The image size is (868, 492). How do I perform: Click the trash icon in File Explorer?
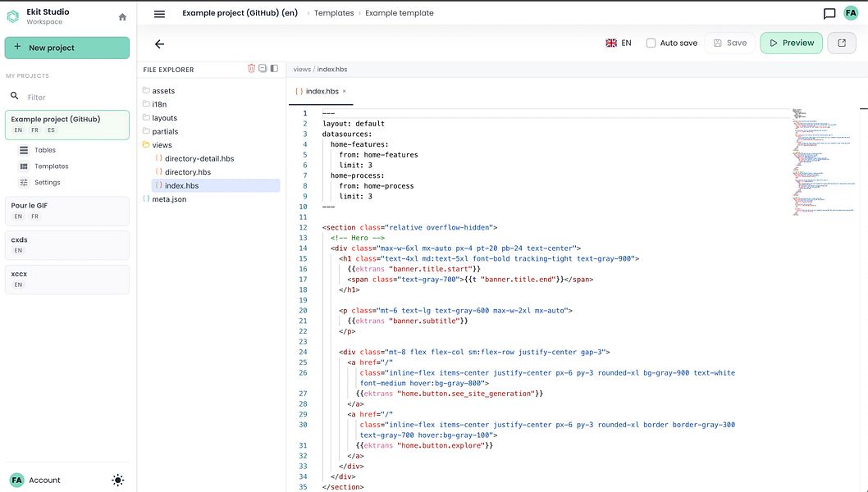[252, 69]
